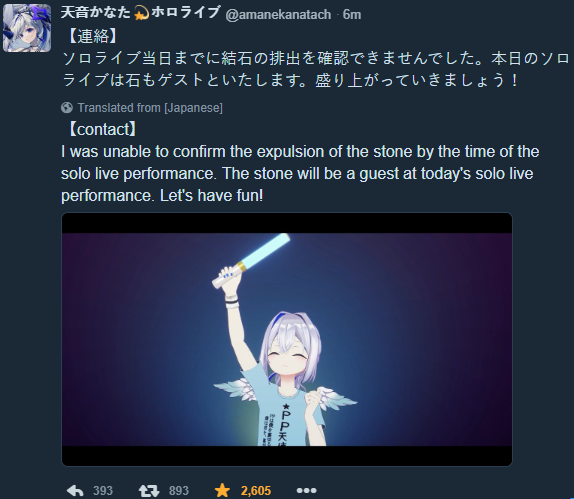Click the 【contact】 translated heading
Screen dimensions: 574x499
[x=102, y=129]
